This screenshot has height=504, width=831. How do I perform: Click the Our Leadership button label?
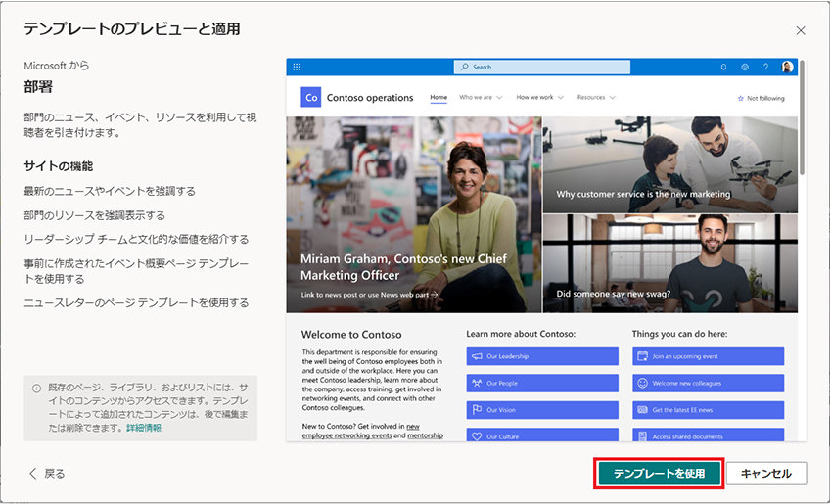coord(507,356)
